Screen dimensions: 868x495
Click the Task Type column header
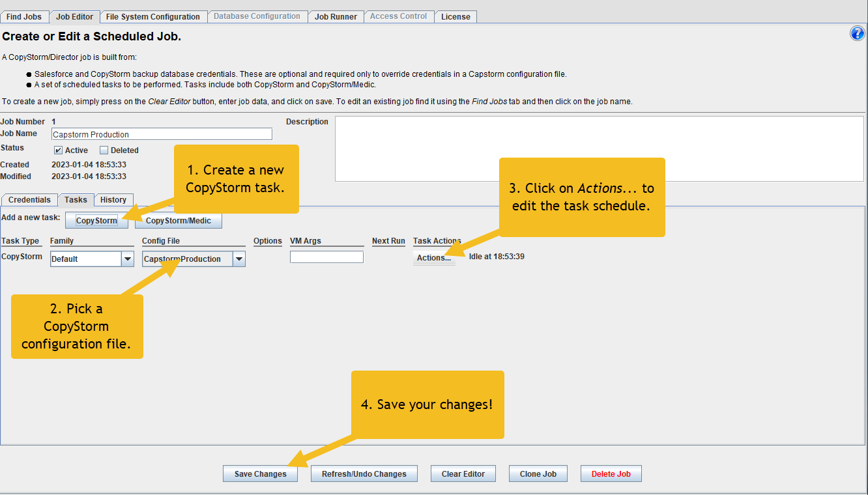coord(20,241)
